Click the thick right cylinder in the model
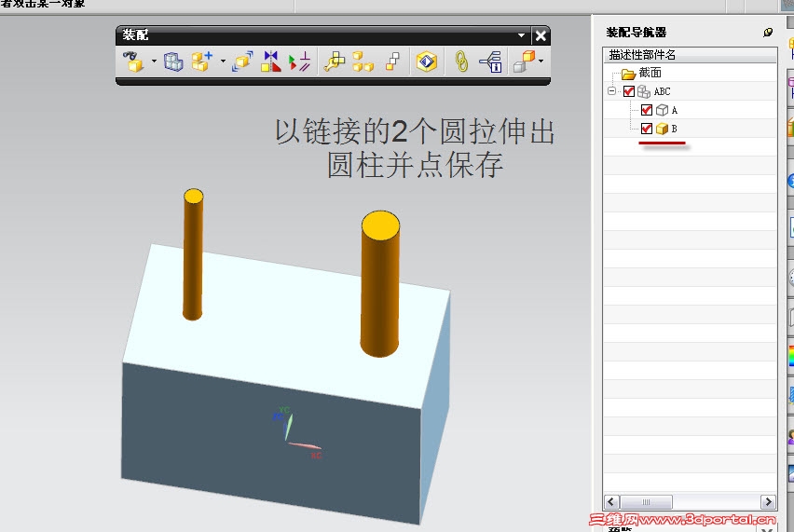794x532 pixels. coord(380,284)
